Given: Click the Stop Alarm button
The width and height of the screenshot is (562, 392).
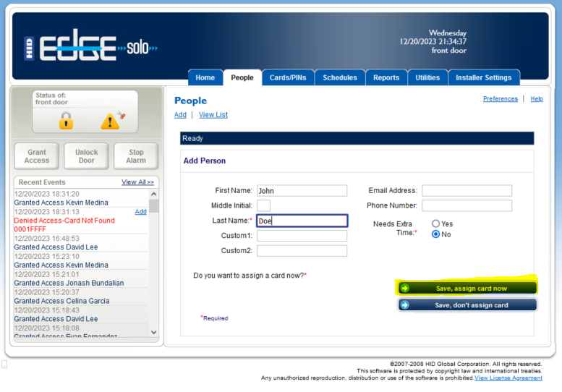Looking at the screenshot, I should click(x=136, y=156).
